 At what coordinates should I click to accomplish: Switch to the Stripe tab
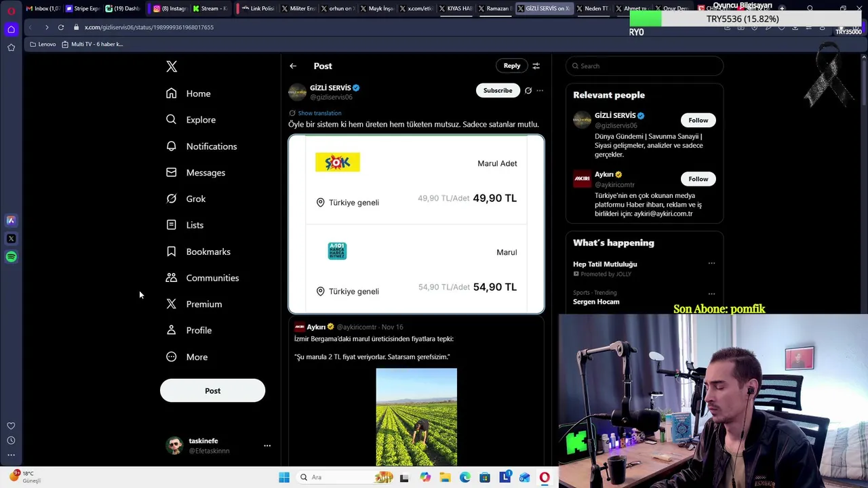coord(82,8)
